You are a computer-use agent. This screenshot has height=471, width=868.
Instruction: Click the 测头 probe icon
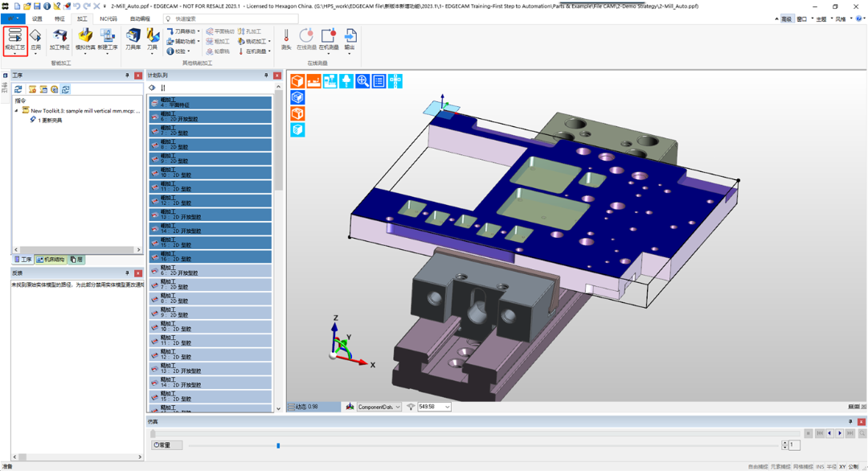[x=286, y=40]
